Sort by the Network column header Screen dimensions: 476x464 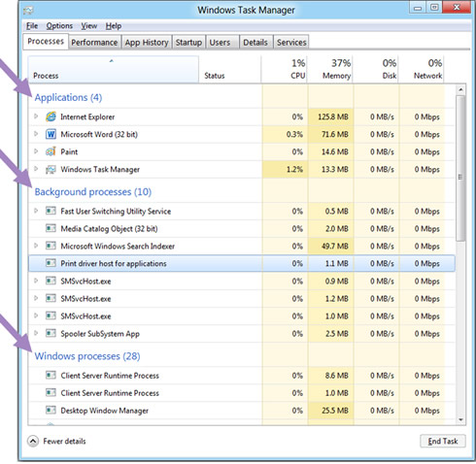click(421, 70)
